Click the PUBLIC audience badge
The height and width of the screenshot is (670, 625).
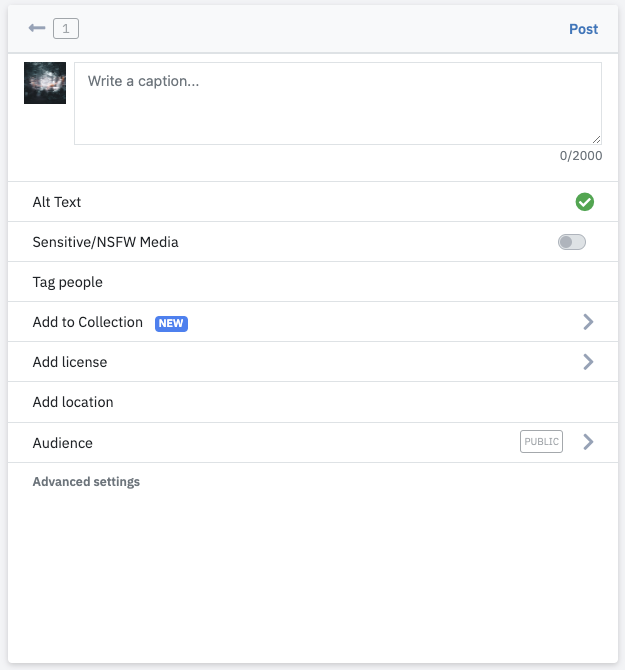[541, 441]
